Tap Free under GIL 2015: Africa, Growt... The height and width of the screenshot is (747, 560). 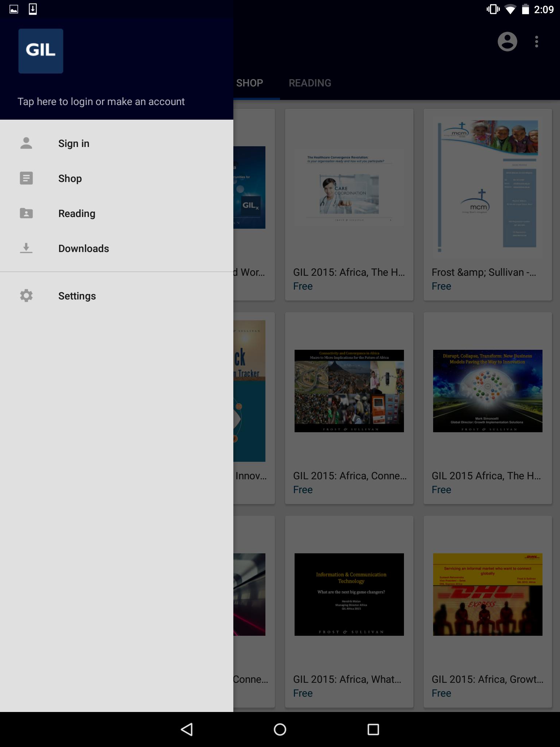[442, 693]
